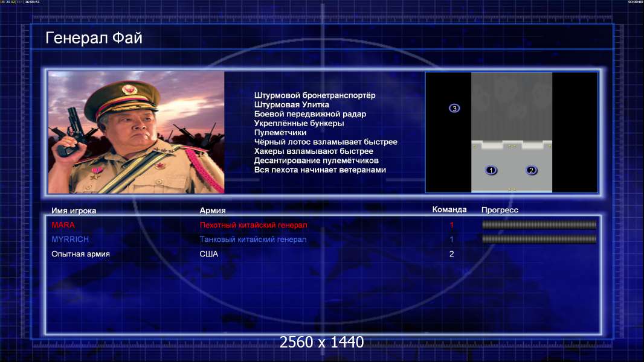The width and height of the screenshot is (644, 362).
Task: Click MYRRICH's loading progress bar
Action: click(x=539, y=240)
